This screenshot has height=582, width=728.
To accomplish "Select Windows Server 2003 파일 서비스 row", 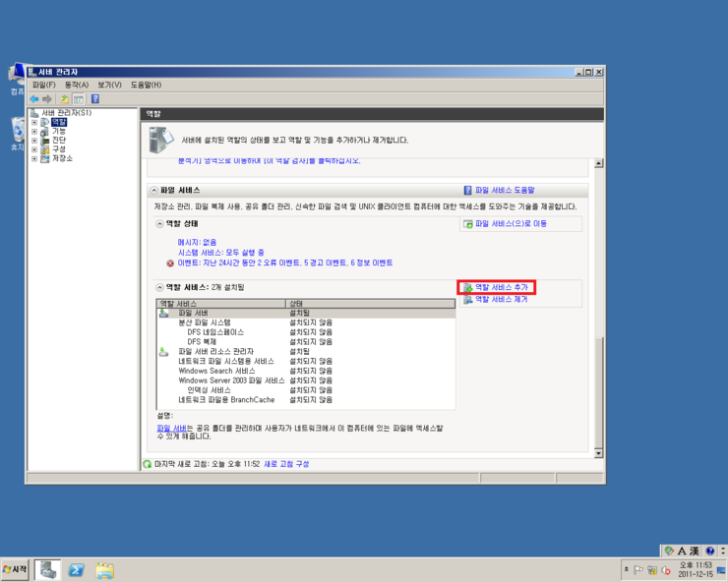I will click(x=306, y=380).
